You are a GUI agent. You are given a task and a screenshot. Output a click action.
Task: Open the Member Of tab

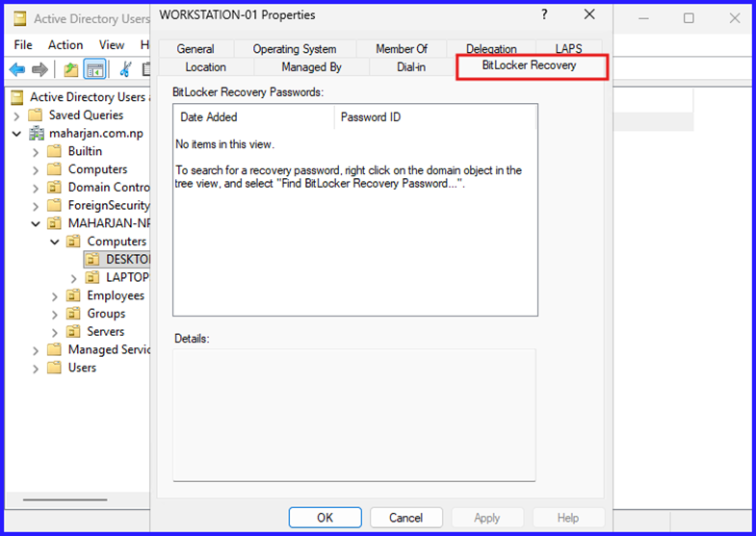tap(402, 49)
